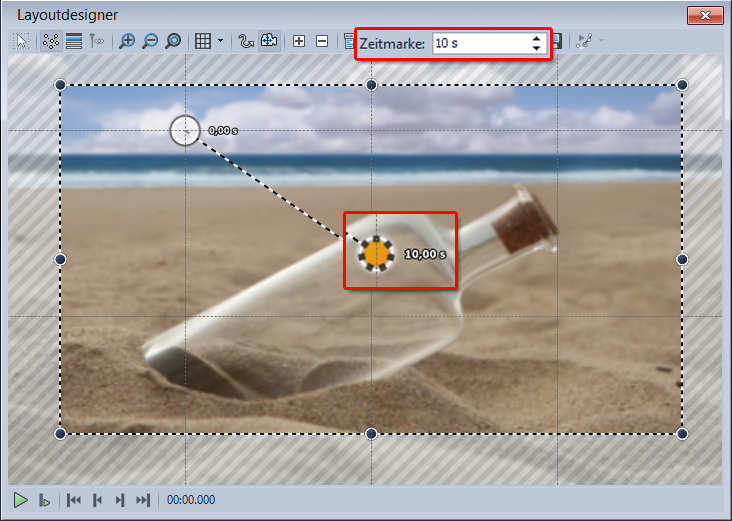Image resolution: width=732 pixels, height=521 pixels.
Task: Click the camera pan image icon
Action: [x=268, y=42]
